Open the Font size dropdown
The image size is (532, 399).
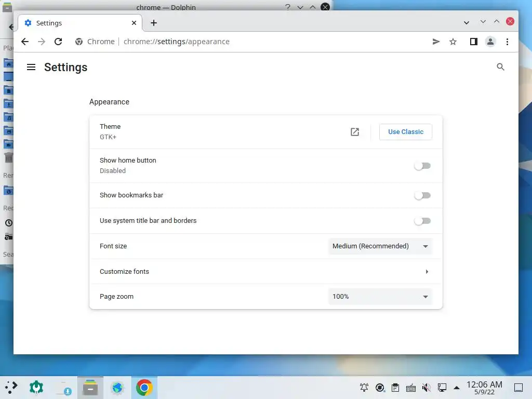(x=380, y=246)
